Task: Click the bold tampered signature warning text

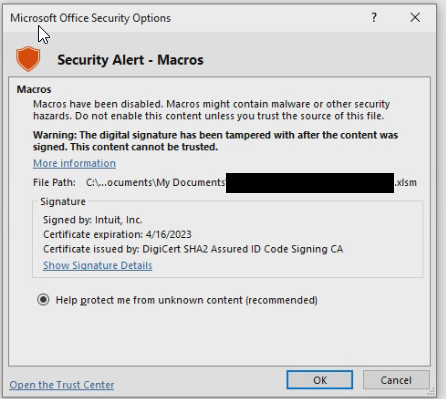Action: click(215, 141)
